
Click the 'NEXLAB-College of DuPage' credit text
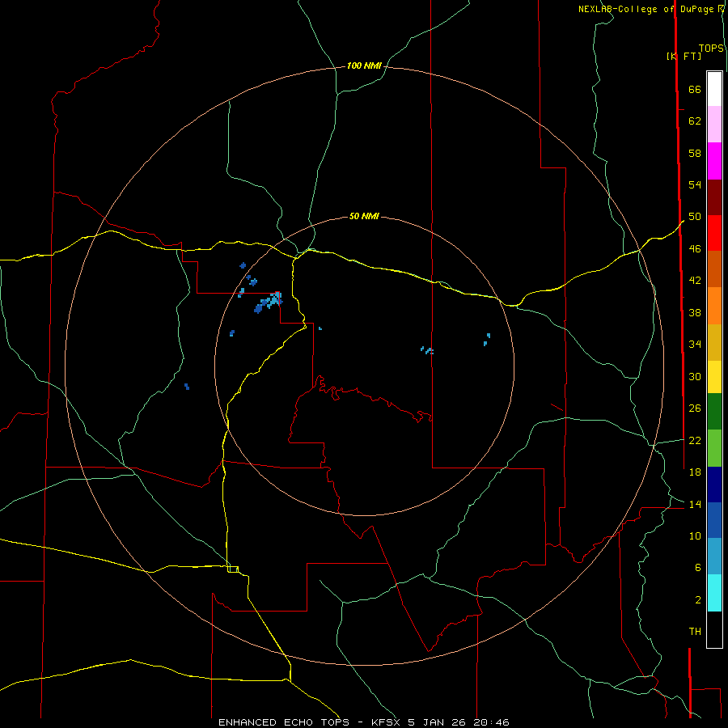[645, 9]
